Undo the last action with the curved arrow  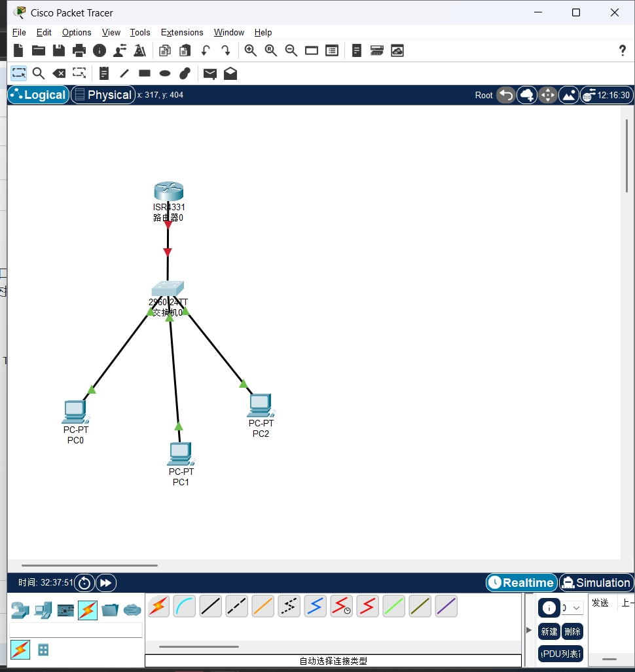[x=206, y=50]
